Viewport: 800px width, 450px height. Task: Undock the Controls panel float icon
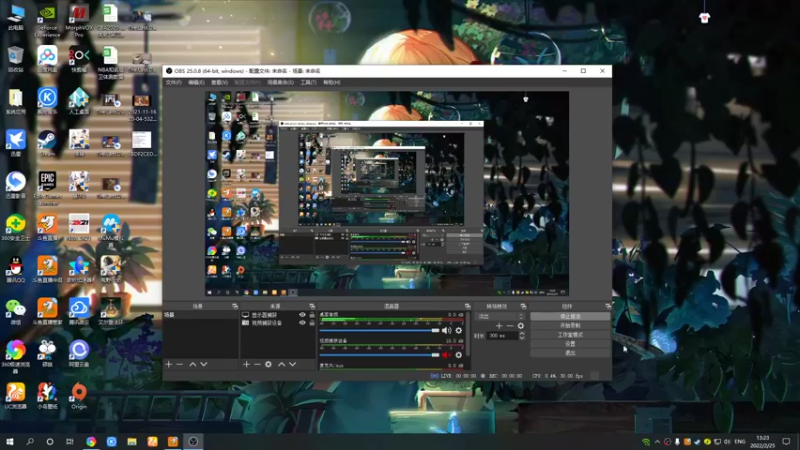point(608,306)
